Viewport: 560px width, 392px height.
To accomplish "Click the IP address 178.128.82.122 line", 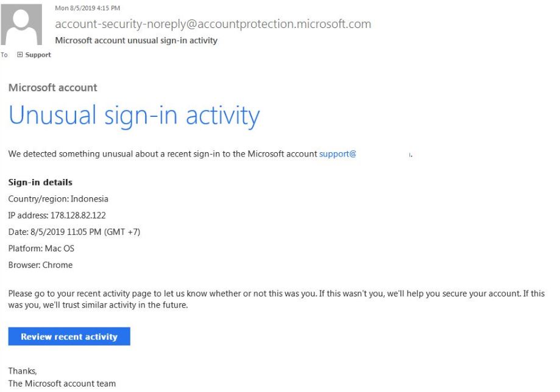I will pos(57,215).
